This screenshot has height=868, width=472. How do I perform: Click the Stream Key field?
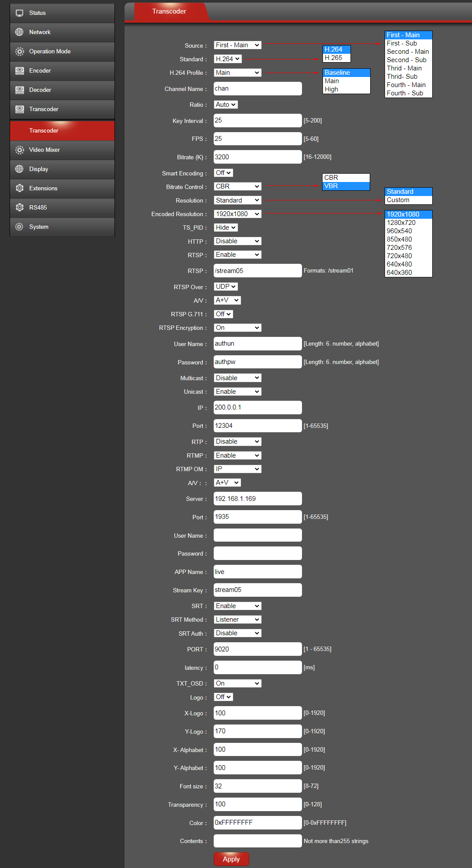[x=258, y=590]
